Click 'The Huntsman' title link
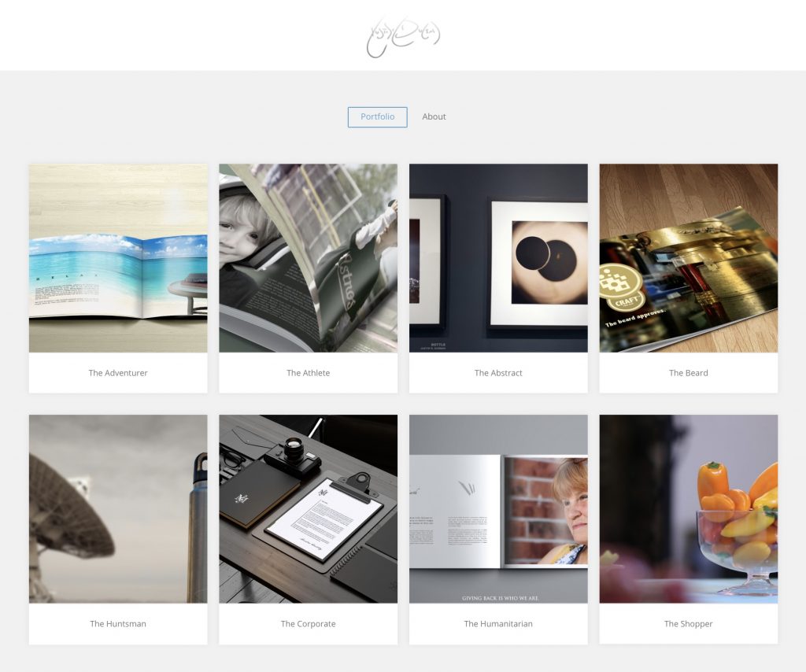The image size is (806, 672). (118, 624)
